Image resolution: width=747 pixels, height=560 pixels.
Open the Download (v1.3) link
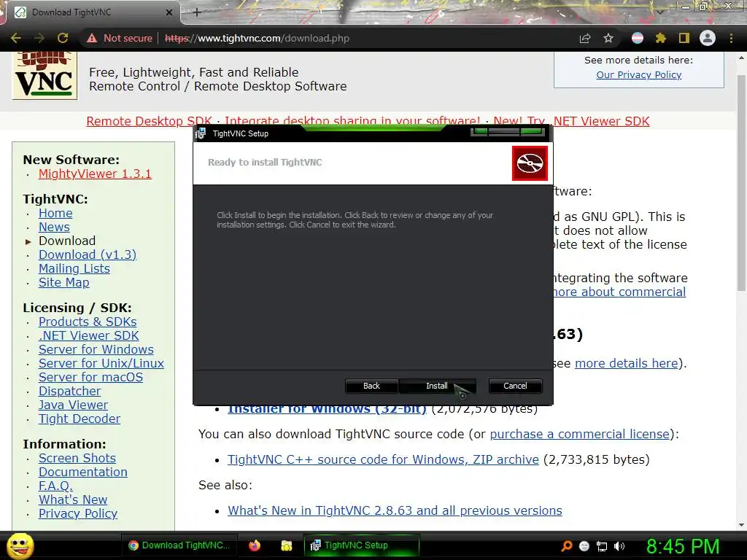point(88,254)
